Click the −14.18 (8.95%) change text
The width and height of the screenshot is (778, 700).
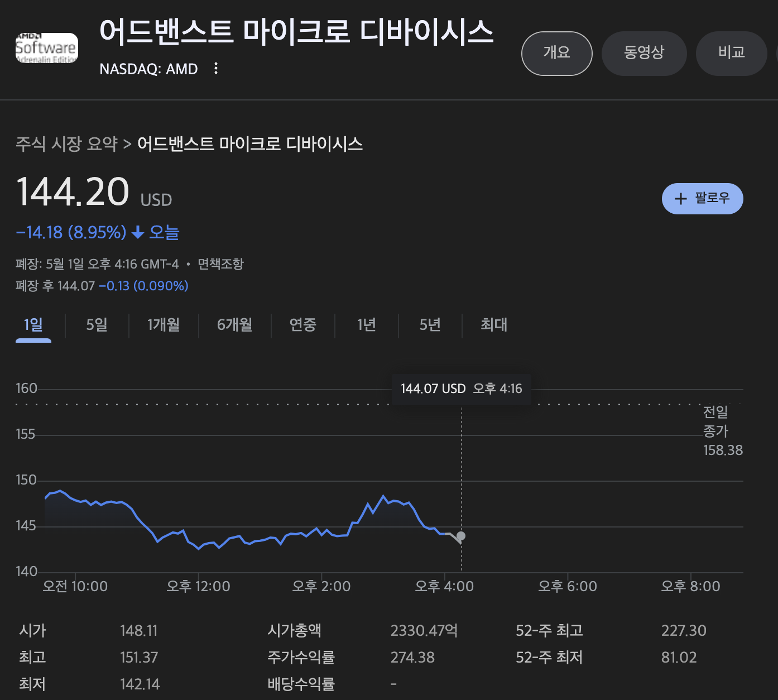tap(71, 232)
